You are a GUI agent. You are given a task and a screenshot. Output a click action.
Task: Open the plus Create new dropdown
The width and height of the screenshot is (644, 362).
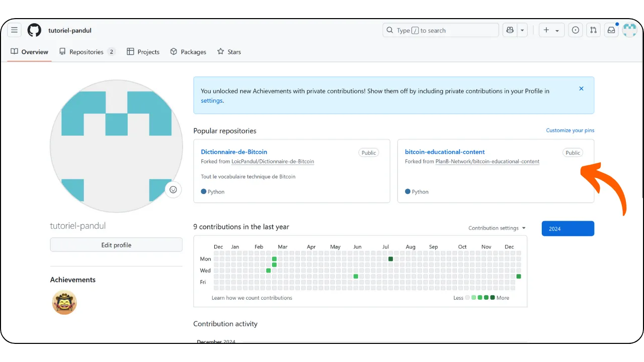(x=551, y=30)
